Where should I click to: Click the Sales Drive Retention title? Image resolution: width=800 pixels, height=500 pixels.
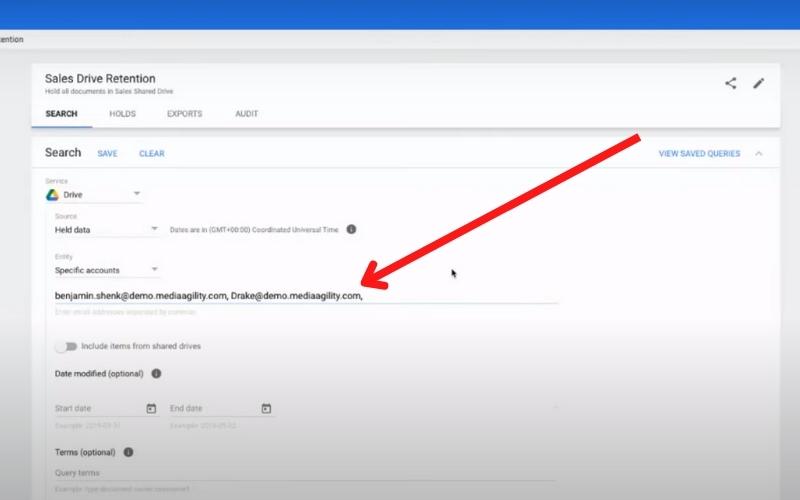tap(100, 79)
